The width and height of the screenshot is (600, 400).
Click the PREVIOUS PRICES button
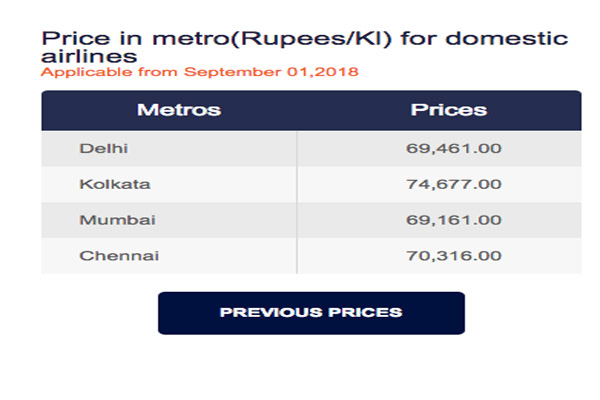click(x=311, y=313)
